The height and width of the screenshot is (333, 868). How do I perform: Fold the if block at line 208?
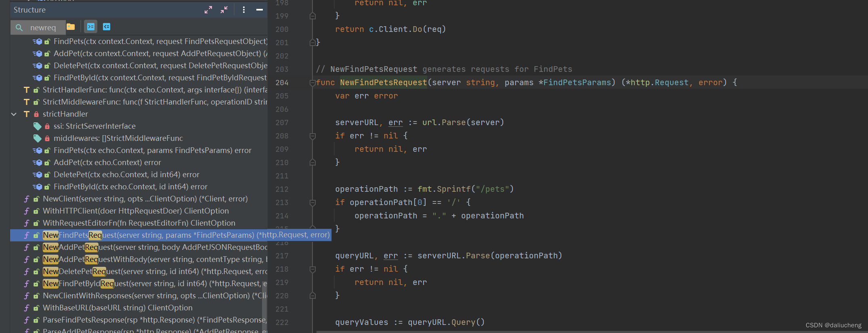point(312,136)
